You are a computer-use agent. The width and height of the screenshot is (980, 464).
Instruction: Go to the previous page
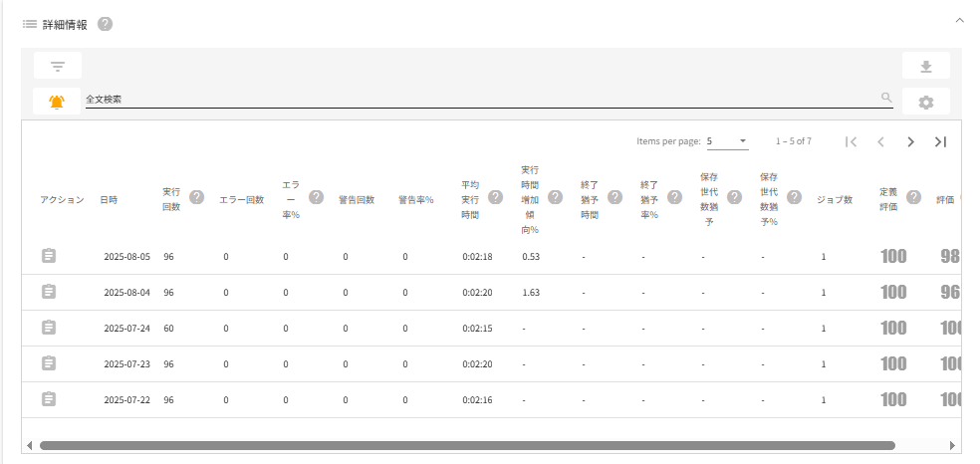click(x=880, y=141)
